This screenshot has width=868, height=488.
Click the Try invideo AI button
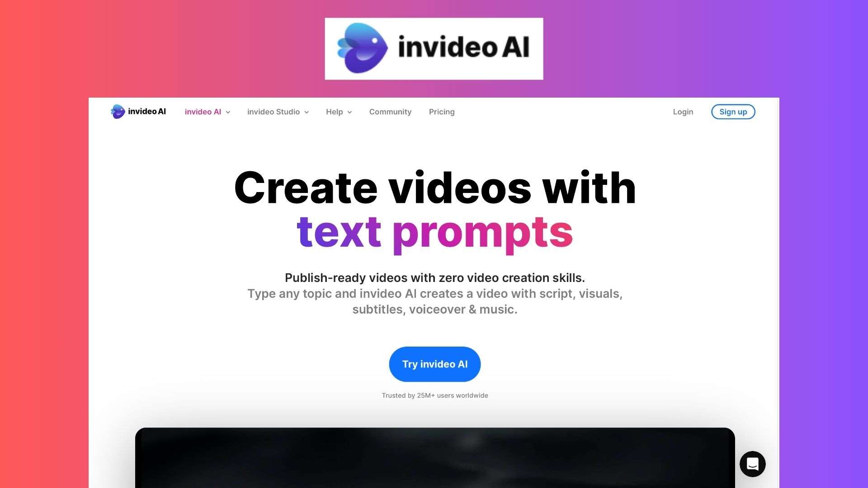tap(434, 364)
